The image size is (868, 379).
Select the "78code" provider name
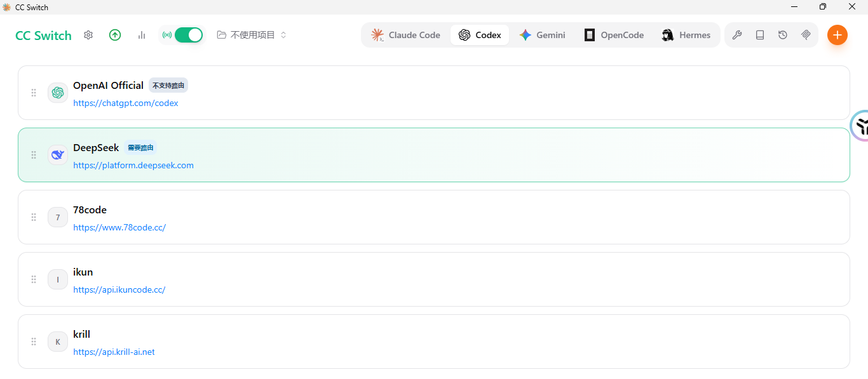click(x=90, y=209)
